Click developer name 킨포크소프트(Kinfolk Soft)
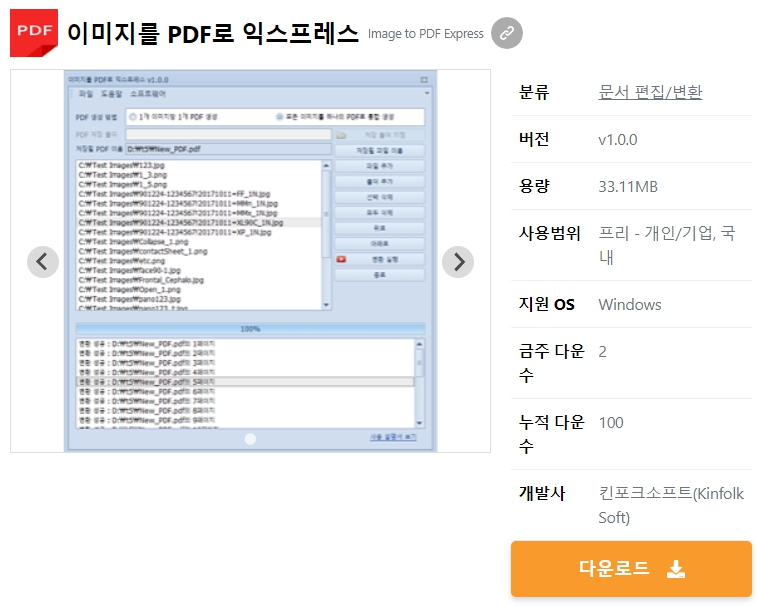Viewport: 757px width, 606px height. tap(671, 505)
